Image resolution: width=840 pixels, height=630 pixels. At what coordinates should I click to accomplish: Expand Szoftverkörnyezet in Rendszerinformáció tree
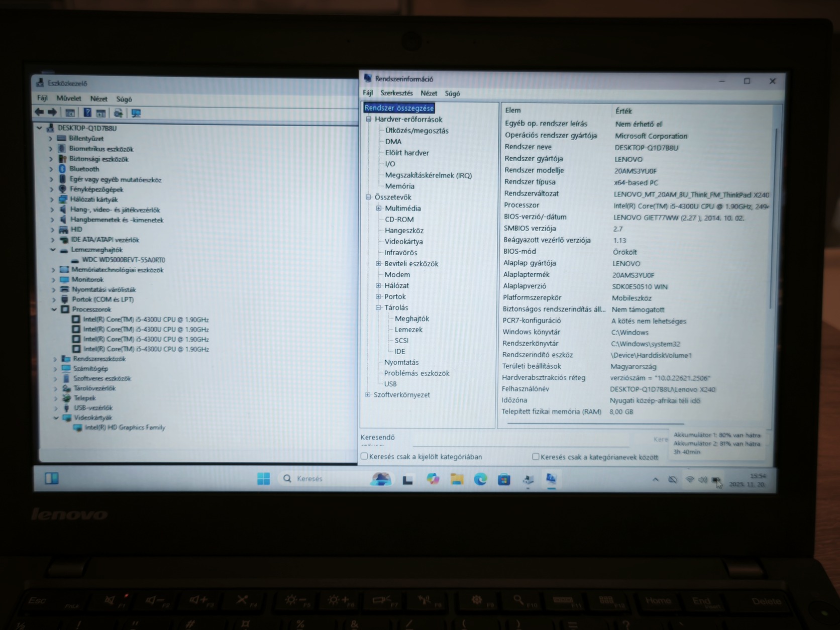click(368, 395)
